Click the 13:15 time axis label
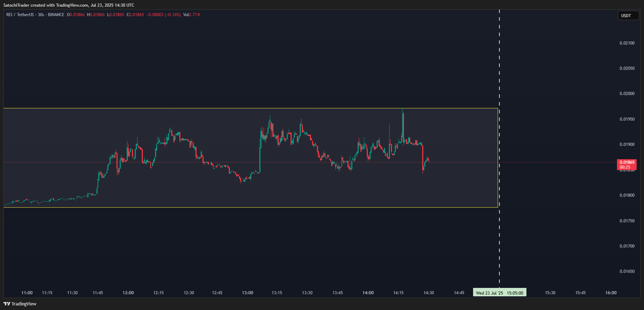 [x=277, y=293]
